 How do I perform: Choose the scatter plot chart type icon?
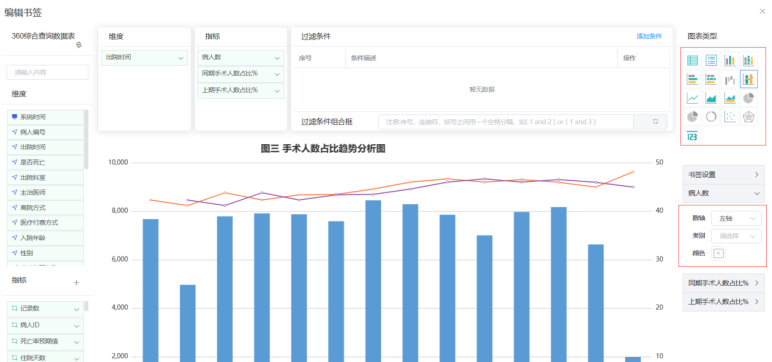tap(730, 117)
